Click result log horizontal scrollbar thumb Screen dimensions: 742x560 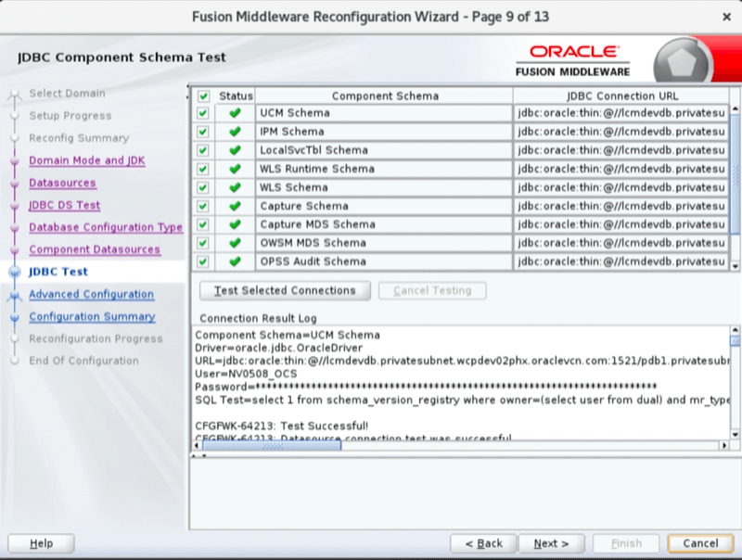272,446
